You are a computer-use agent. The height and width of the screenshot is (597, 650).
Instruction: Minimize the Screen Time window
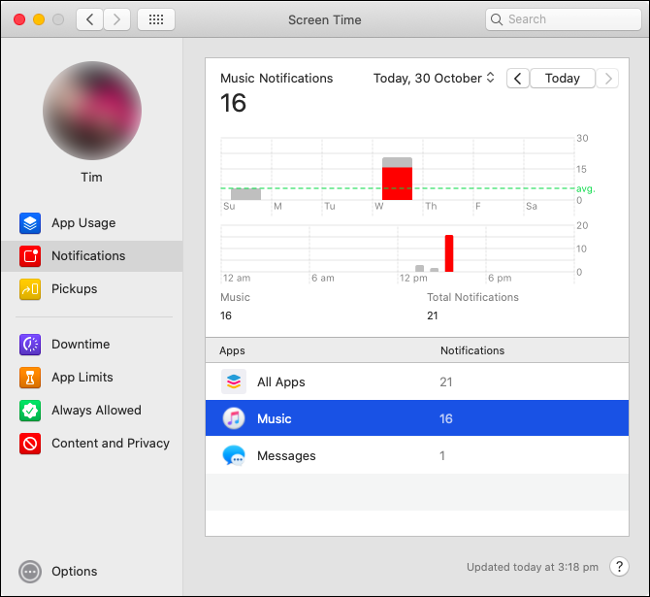point(39,19)
